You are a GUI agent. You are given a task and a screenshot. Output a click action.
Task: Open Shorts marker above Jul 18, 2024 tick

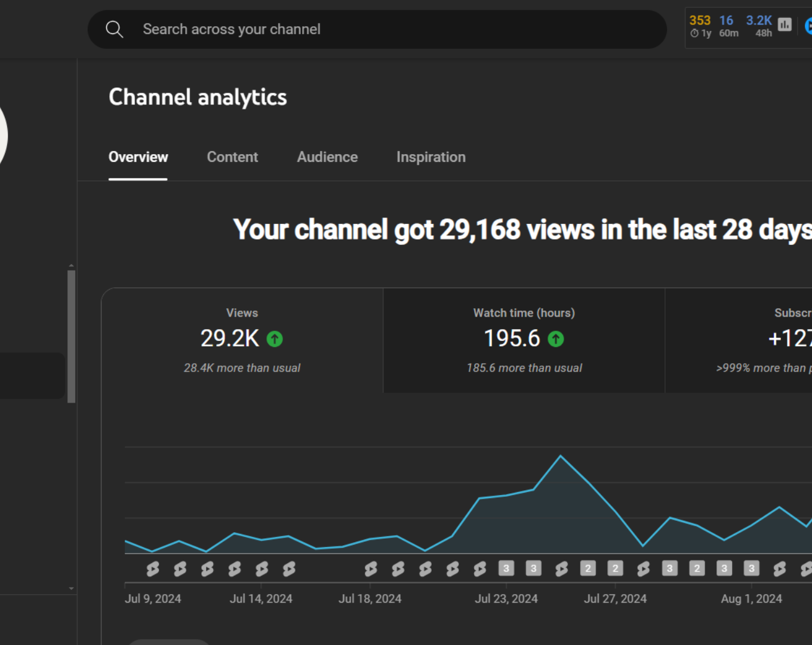(371, 569)
